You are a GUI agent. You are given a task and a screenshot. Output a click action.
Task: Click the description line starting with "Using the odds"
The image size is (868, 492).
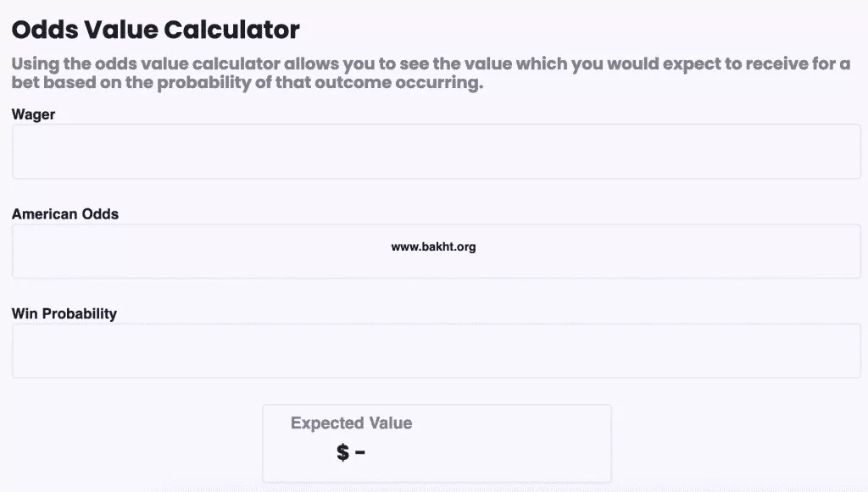(431, 64)
